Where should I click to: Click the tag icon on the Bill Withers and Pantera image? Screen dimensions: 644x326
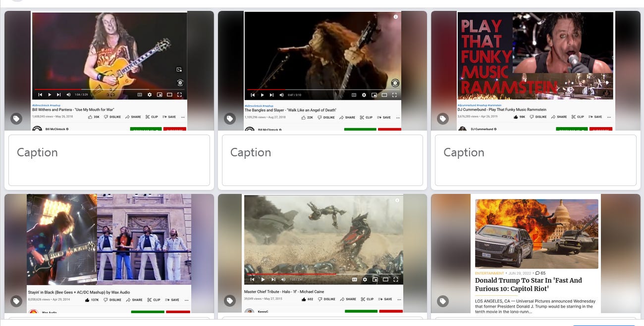click(x=16, y=119)
